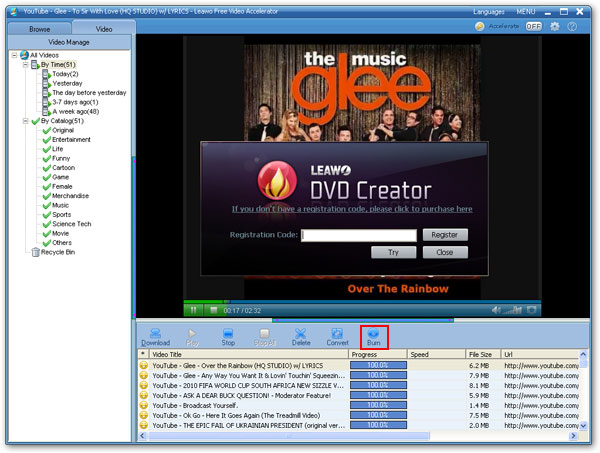600x453 pixels.
Task: Toggle the Sports catalog checkmark
Action: pyautogui.click(x=47, y=215)
